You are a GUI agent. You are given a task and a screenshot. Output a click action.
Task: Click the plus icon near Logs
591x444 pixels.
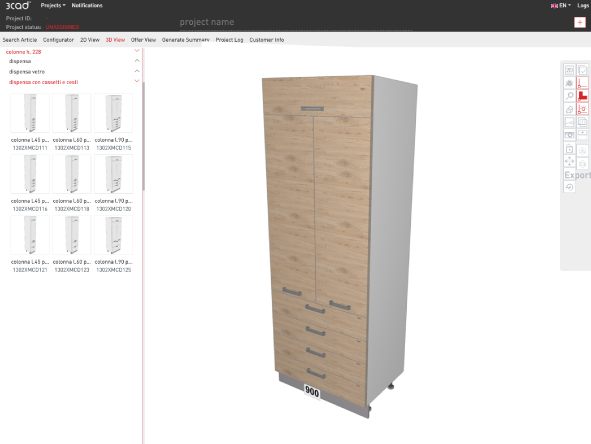pos(580,22)
